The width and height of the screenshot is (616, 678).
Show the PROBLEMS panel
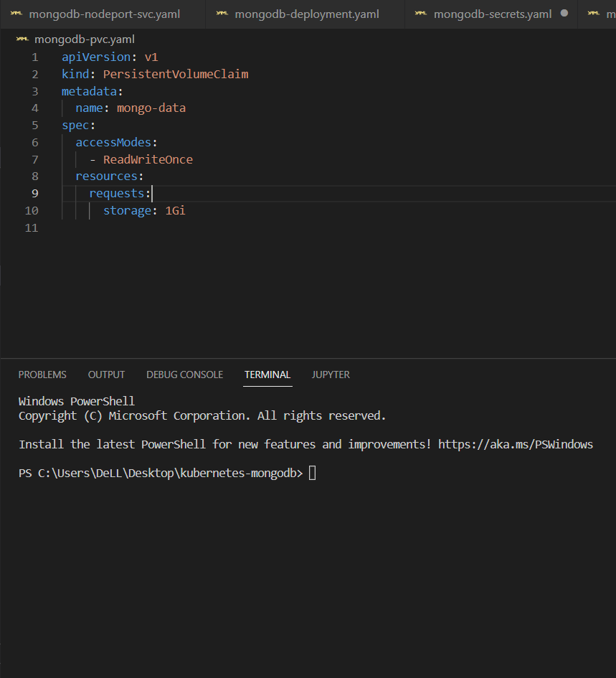[42, 375]
